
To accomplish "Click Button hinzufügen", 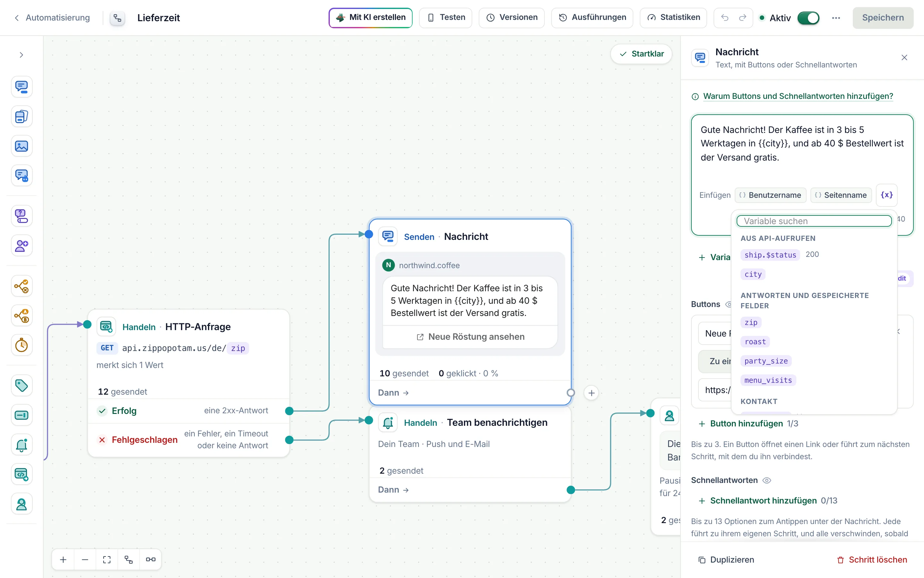I will [741, 424].
